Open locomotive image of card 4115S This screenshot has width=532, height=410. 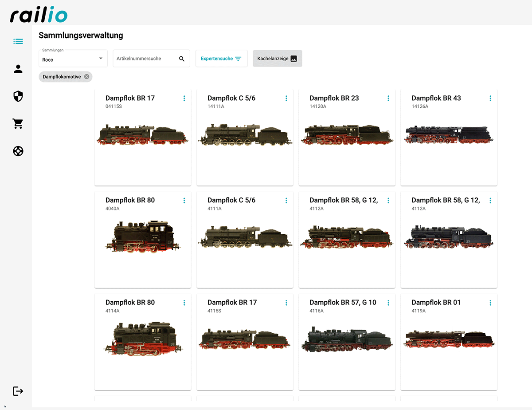click(x=245, y=339)
